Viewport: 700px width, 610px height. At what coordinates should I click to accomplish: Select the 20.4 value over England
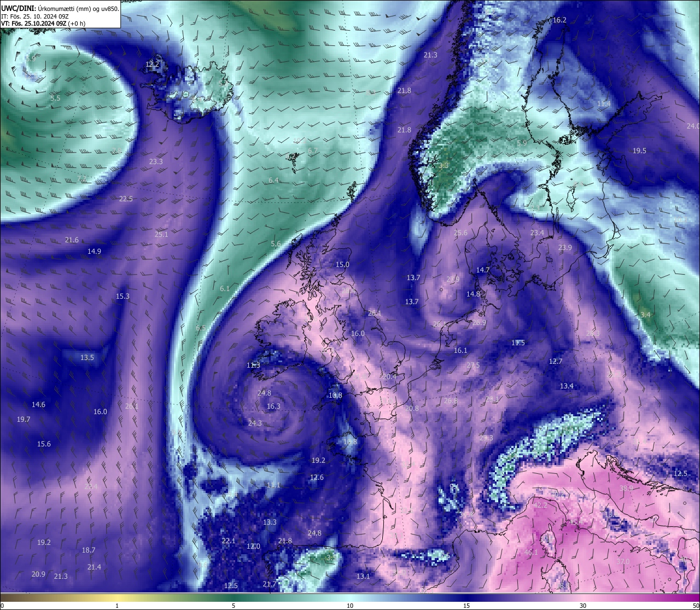[389, 376]
